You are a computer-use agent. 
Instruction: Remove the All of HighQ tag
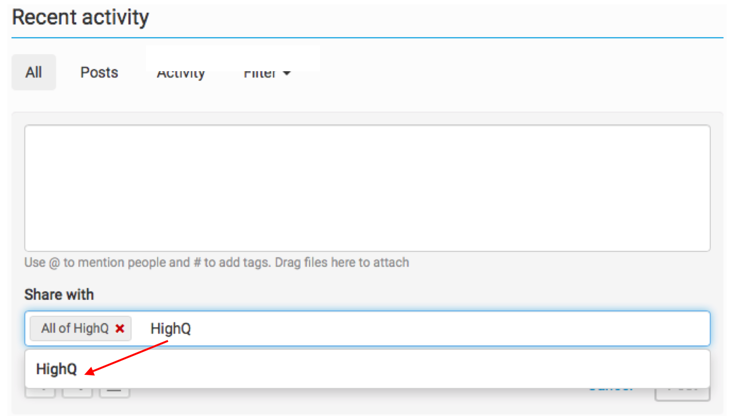pos(120,328)
